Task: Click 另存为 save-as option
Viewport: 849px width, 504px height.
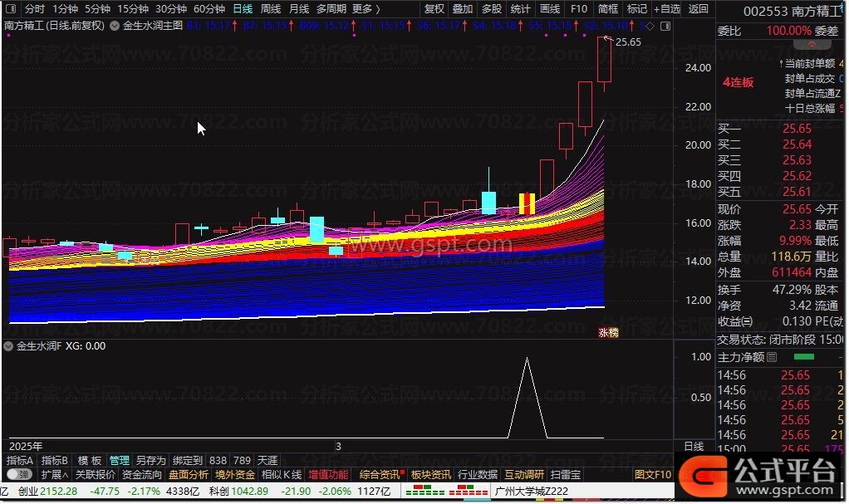Action: (x=150, y=460)
